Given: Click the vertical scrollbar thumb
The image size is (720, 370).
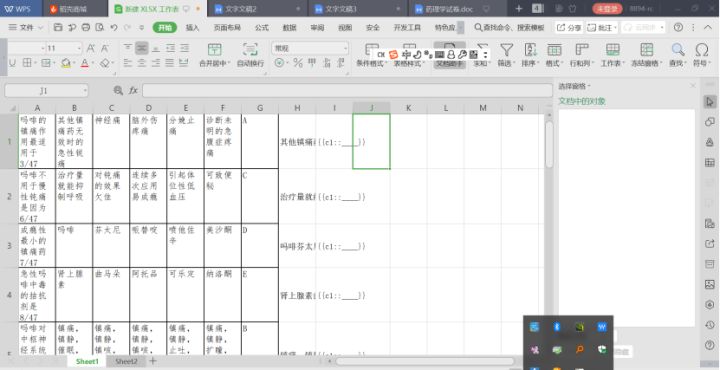Looking at the screenshot, I should pyautogui.click(x=549, y=145).
